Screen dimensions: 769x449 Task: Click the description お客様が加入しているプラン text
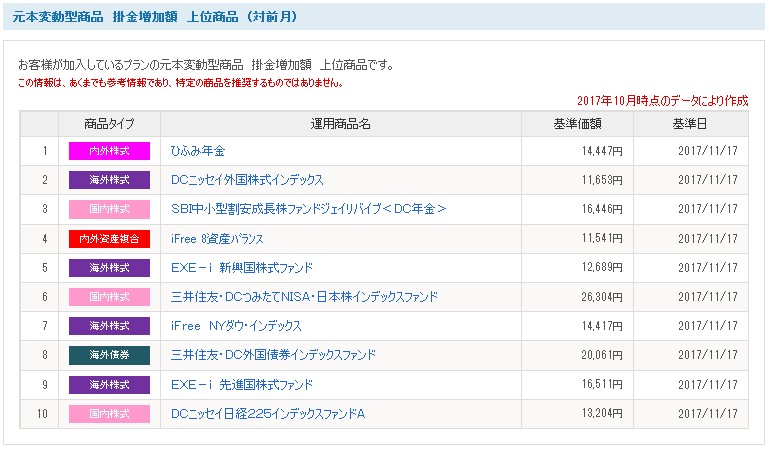pos(205,65)
